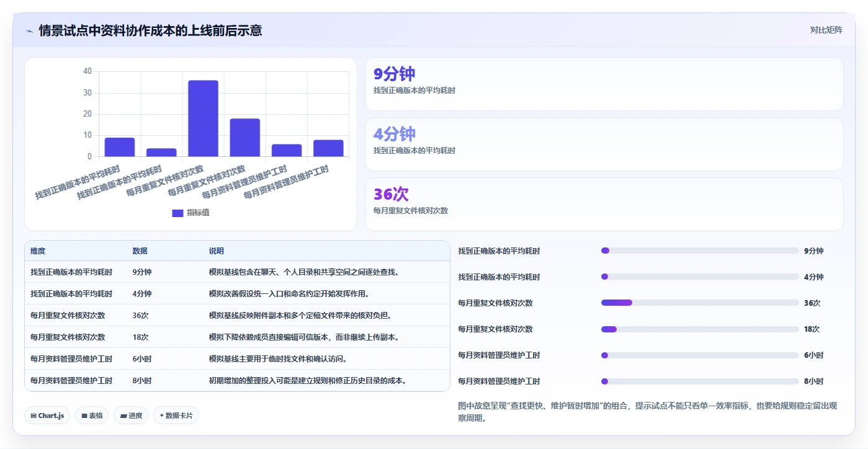The height and width of the screenshot is (449, 868).
Task: Open the 36次 data card
Action: tap(604, 204)
